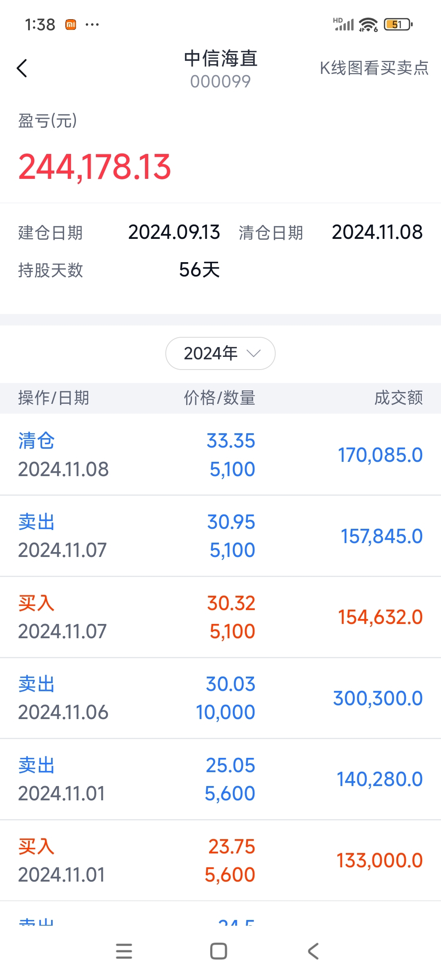Tap the 244,178.13 profit amount
Screen dimensions: 441x980
tap(95, 167)
